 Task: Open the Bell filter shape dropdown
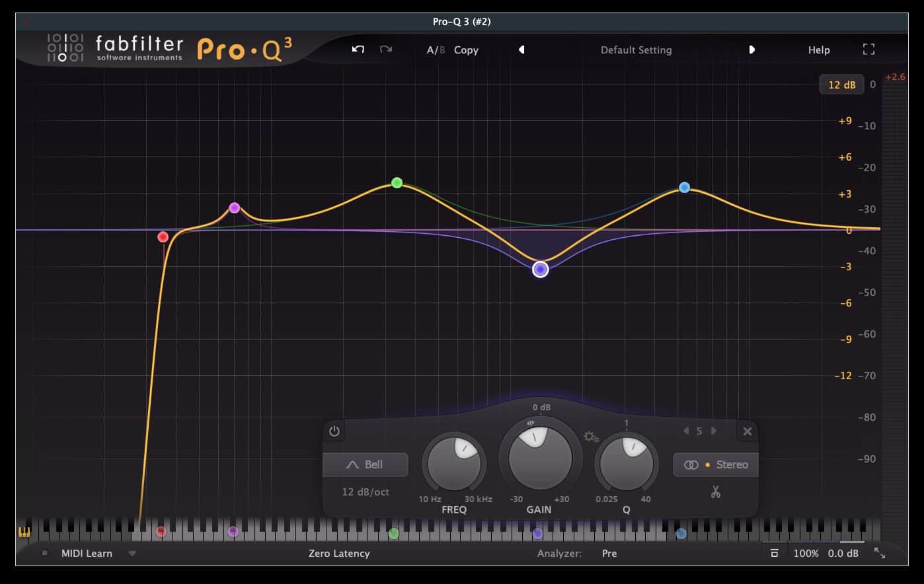(x=365, y=464)
